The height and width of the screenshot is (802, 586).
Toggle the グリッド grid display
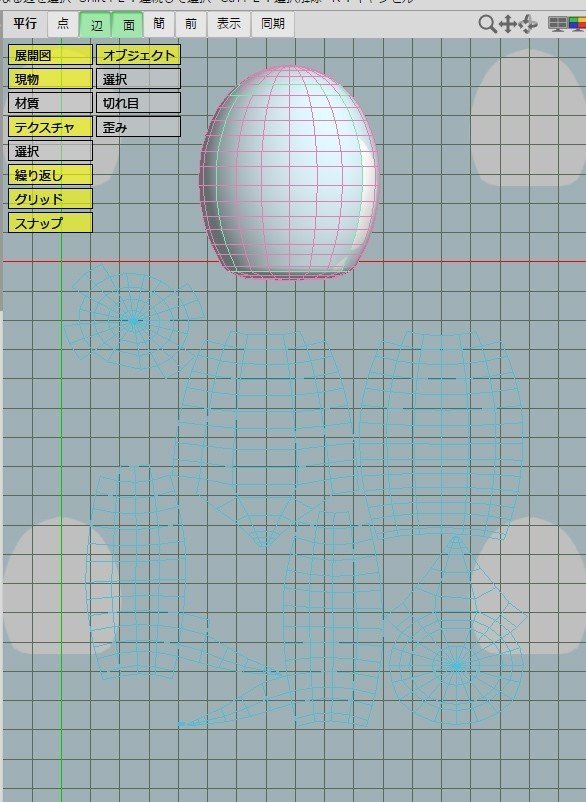(x=50, y=199)
